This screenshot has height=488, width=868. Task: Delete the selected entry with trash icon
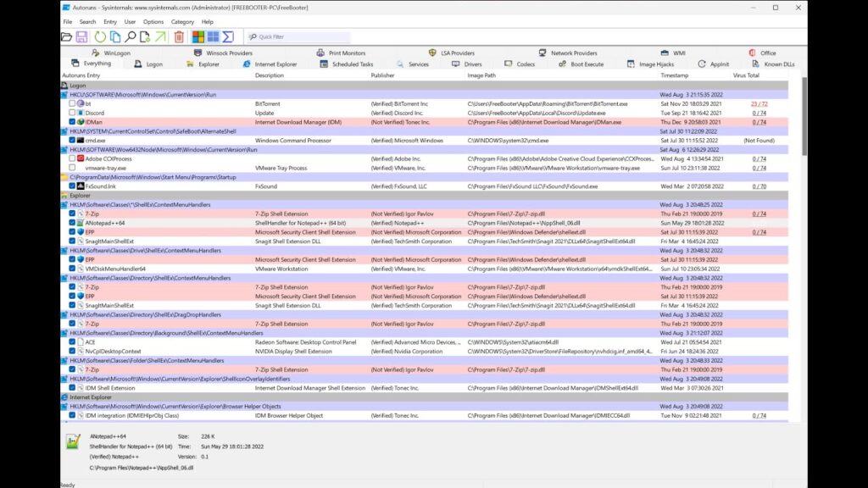(x=179, y=37)
